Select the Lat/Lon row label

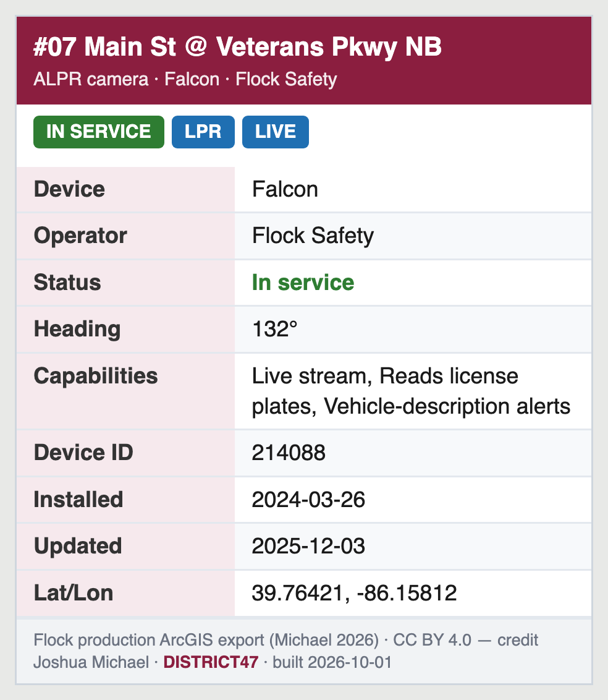126,593
